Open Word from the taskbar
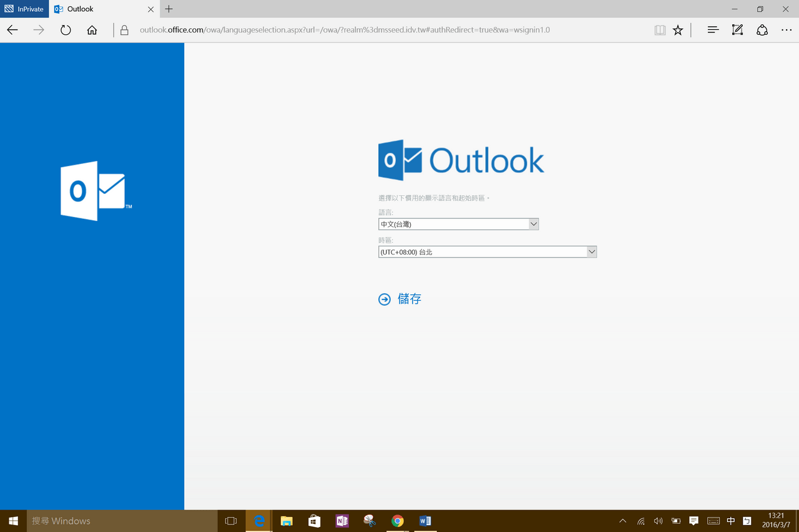 pos(425,521)
